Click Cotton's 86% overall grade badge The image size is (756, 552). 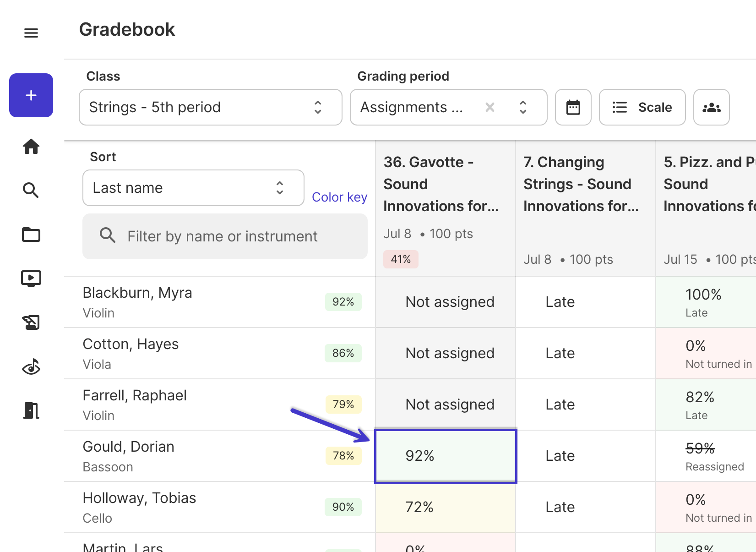click(343, 353)
